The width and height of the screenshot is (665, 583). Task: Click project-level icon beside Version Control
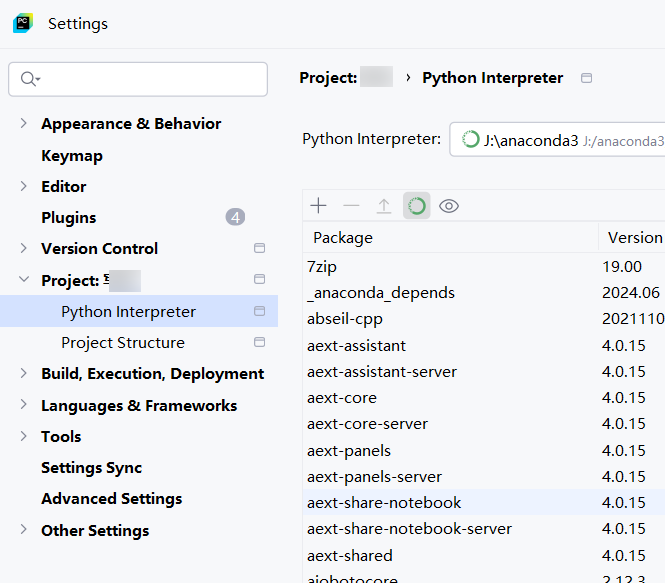260,248
